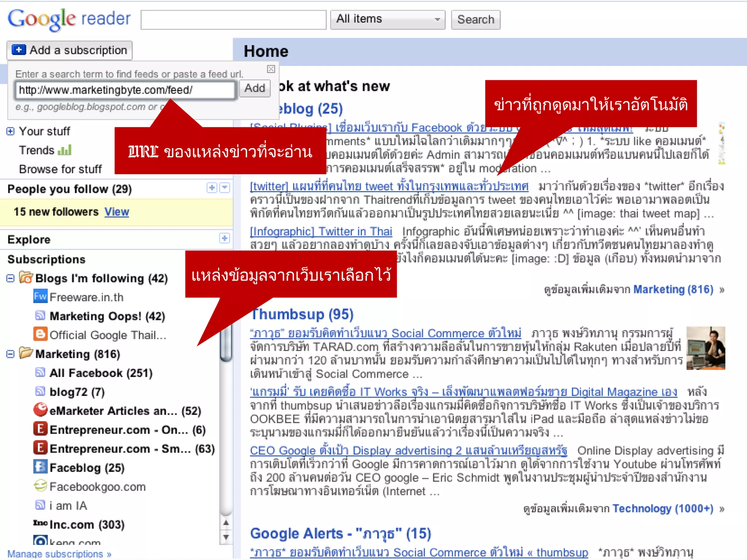Click the Freeware.in.th Fw icon
Viewport: 747px width, 560px height.
click(40, 296)
